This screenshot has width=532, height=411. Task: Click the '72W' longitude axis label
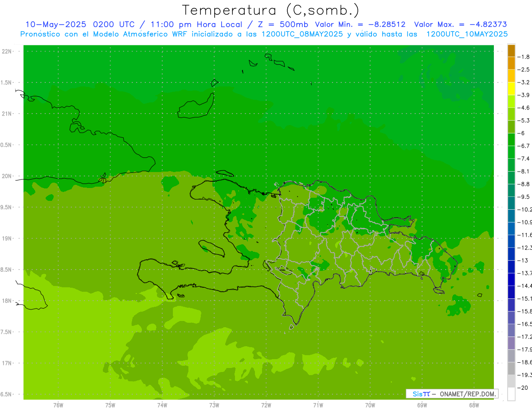[x=266, y=406]
